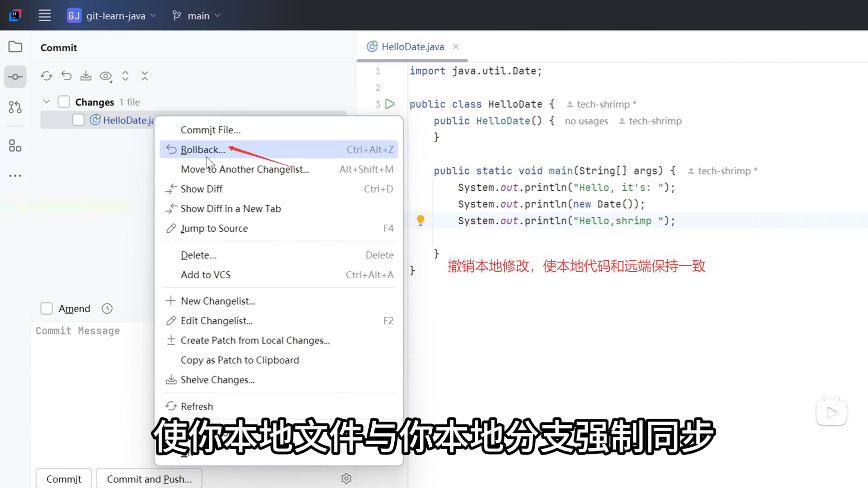Click the Rollback toolbar arrow icon
The image size is (868, 488).
[66, 76]
